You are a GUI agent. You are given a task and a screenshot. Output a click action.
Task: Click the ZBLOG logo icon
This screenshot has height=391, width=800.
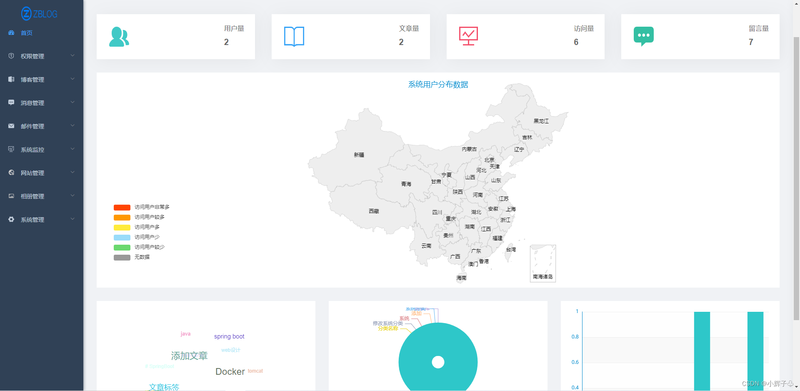pos(27,14)
